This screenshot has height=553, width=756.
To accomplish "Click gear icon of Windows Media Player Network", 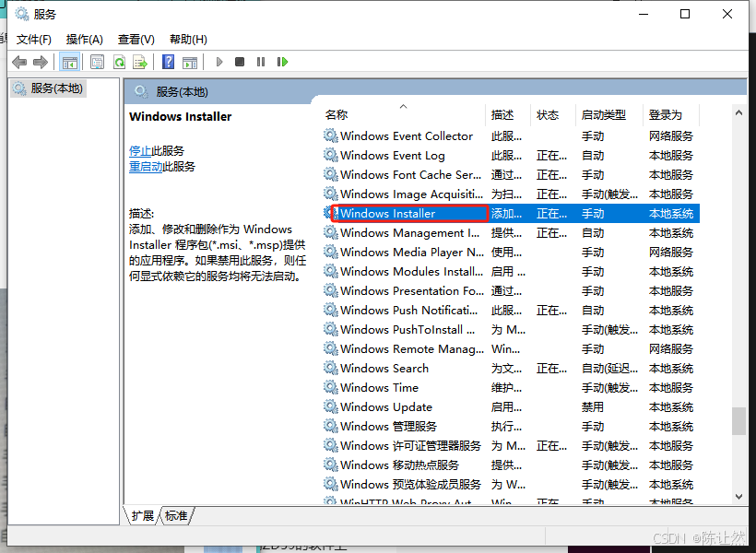I will (x=330, y=253).
